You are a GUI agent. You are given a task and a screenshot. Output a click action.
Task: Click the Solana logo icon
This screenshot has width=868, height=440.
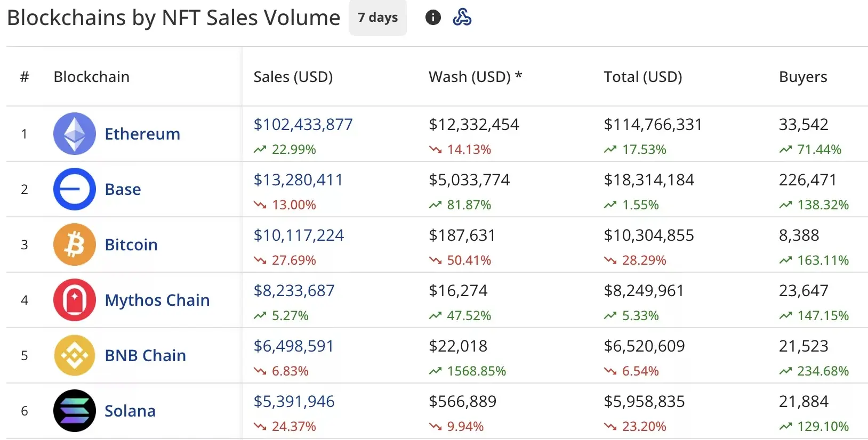coord(75,411)
